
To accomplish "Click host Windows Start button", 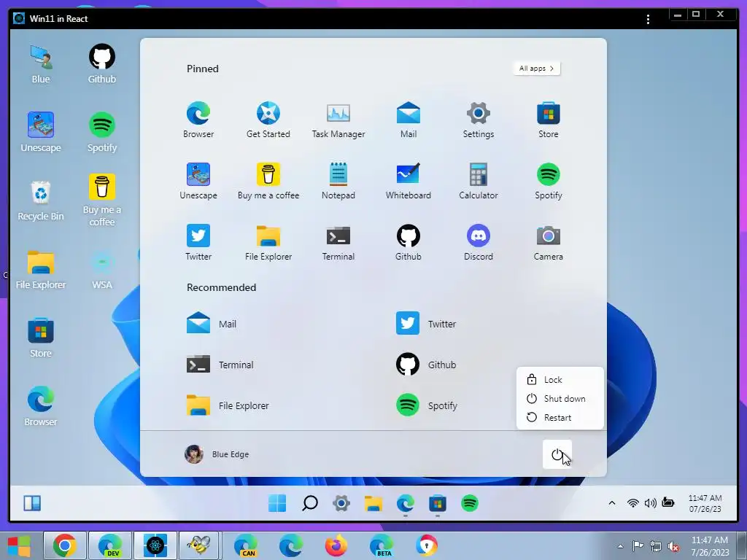I will tap(19, 545).
